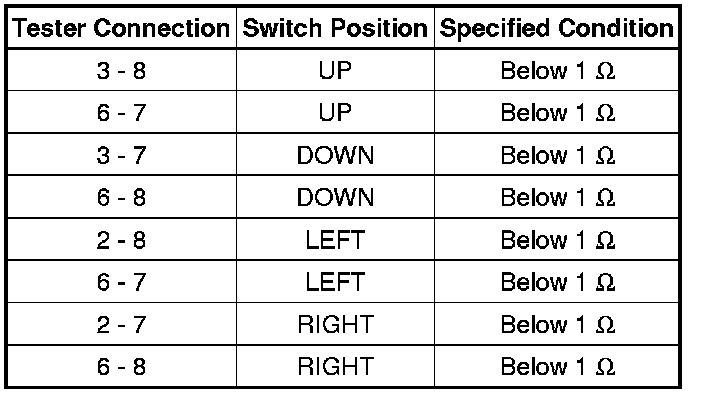Click the Switch Position column header
704x394 pixels.
(x=335, y=28)
